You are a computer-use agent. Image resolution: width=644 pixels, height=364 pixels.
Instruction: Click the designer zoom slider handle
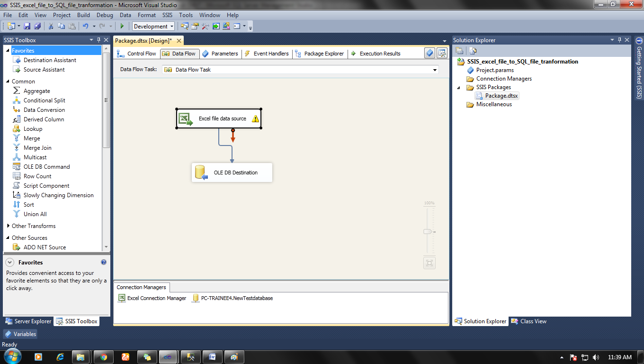click(429, 231)
